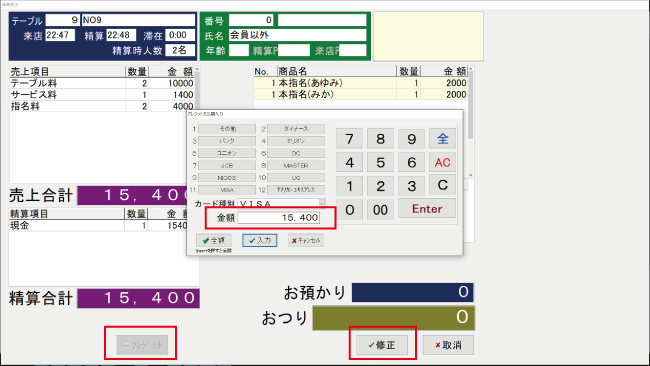Select the その他 card type button
The height and width of the screenshot is (366, 650).
click(227, 129)
